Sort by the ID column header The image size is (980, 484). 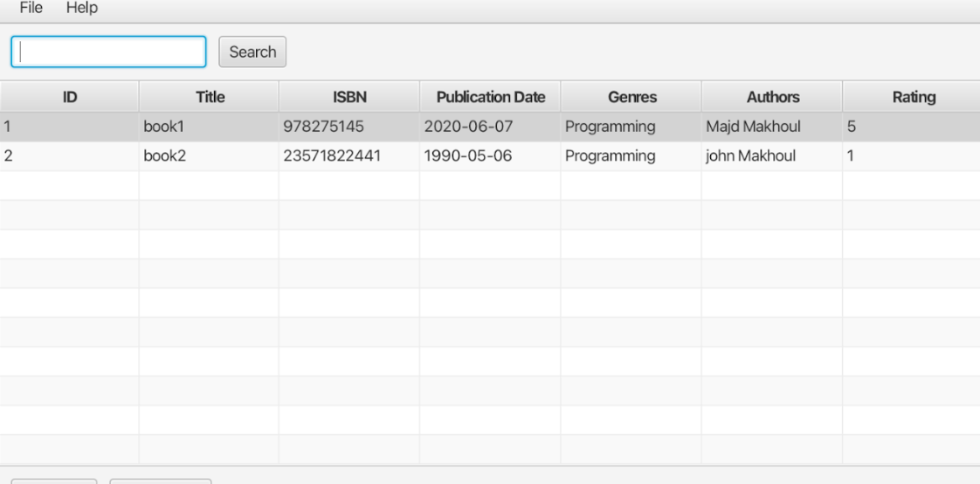pyautogui.click(x=69, y=98)
